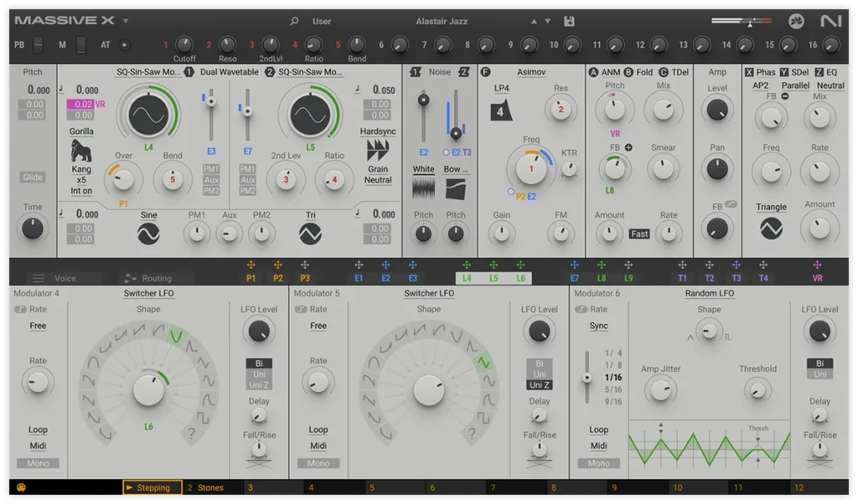The width and height of the screenshot is (858, 504).
Task: Select the V-shaped LFO shape in Modulator 4
Action: pos(176,335)
